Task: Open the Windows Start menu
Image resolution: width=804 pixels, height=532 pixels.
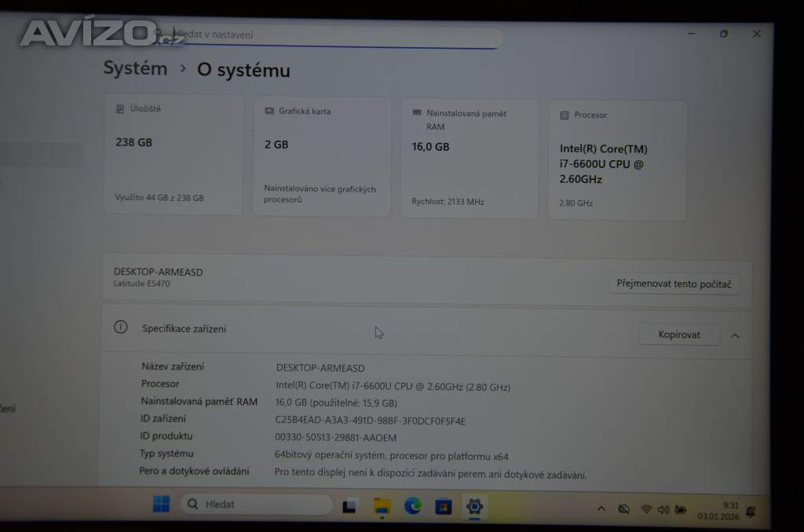Action: pyautogui.click(x=161, y=504)
